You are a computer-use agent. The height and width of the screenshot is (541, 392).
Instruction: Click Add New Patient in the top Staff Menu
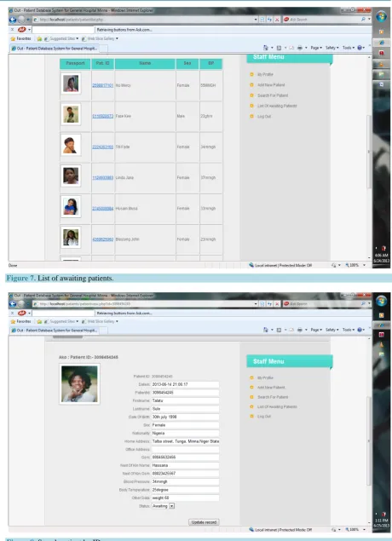tap(271, 85)
